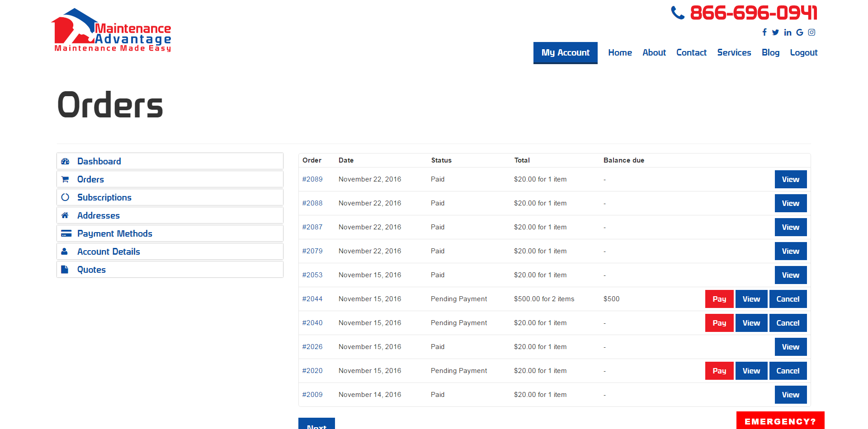Open order #2040 link
Viewport: 868px width, 429px height.
point(312,323)
